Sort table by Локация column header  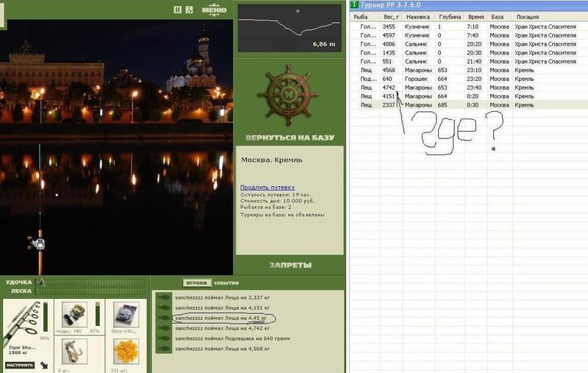click(550, 17)
